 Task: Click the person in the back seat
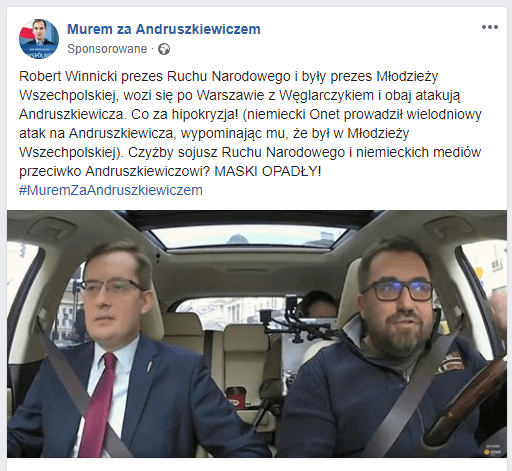pos(318,304)
